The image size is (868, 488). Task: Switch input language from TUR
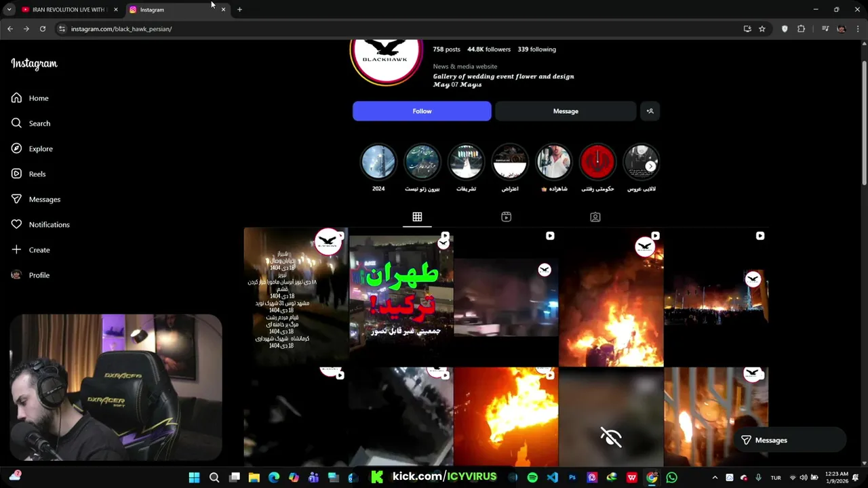click(776, 478)
